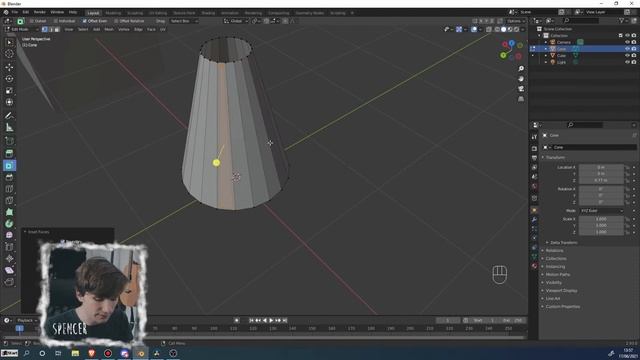Switch perspective/orthographic view grid icon
The height and width of the screenshot is (360, 640).
pos(521,99)
